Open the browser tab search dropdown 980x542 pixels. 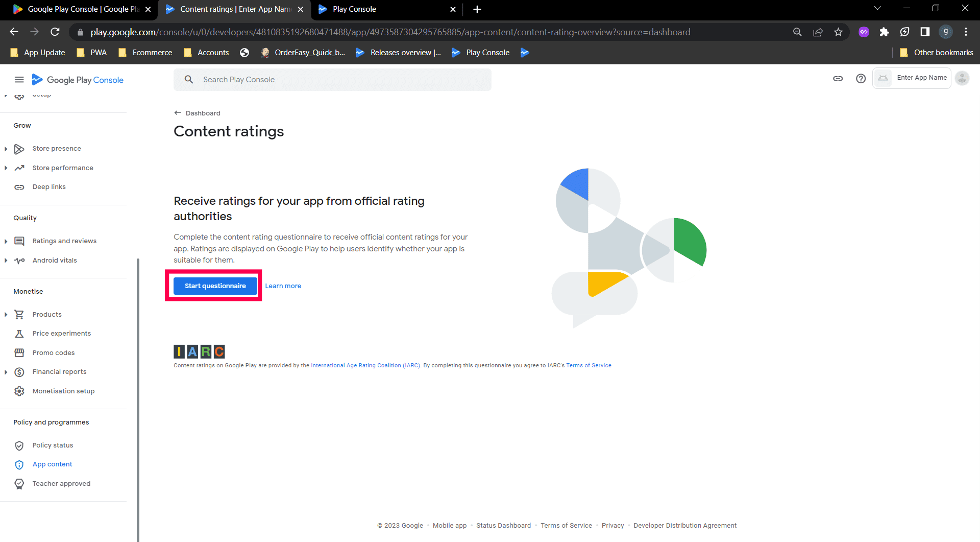(877, 9)
